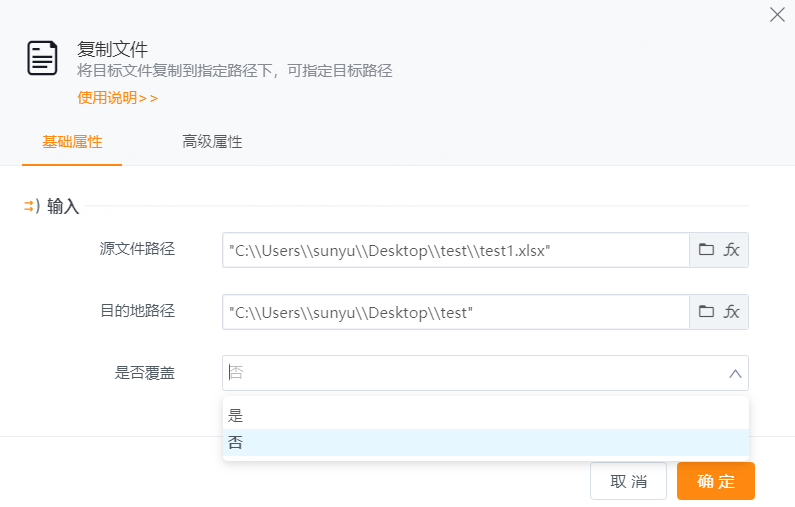795x507 pixels.
Task: Click the 输入 section arrow icon
Action: point(30,207)
